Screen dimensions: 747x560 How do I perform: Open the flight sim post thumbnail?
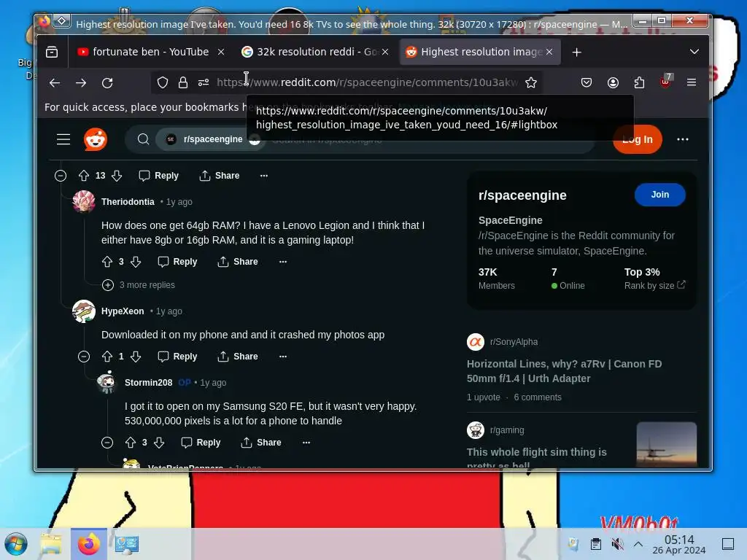(x=667, y=444)
